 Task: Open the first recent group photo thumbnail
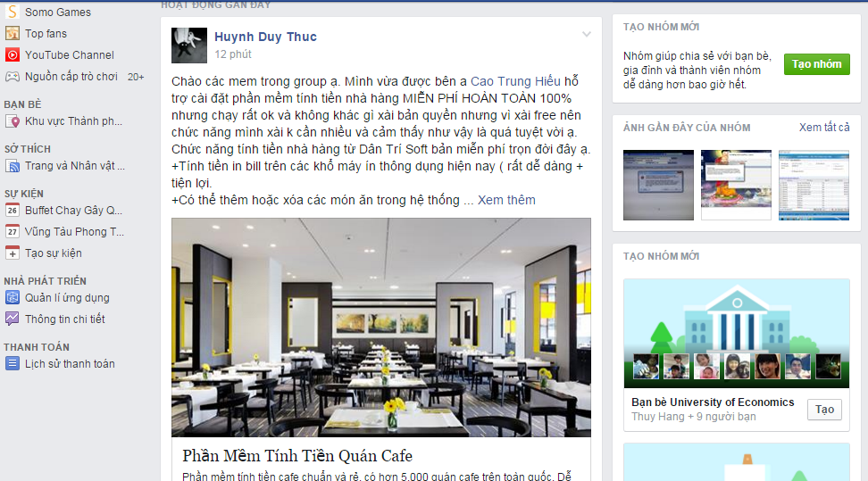(658, 185)
